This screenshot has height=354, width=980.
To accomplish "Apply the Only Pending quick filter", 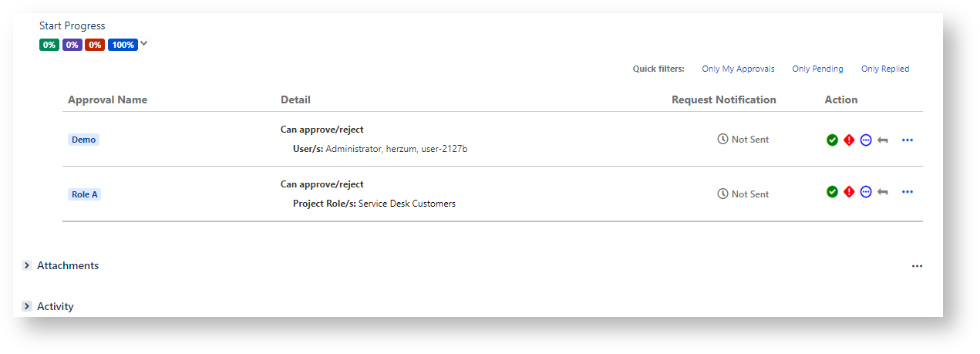I will click(817, 69).
